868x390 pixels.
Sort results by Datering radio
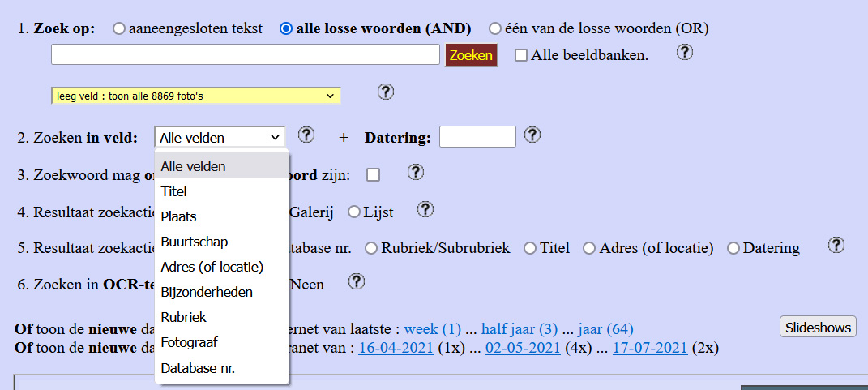click(733, 249)
